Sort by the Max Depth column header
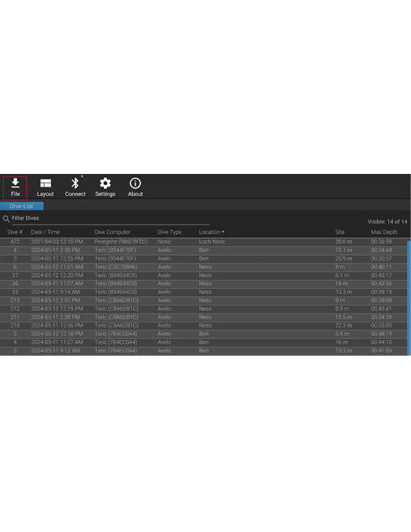The image size is (411, 532). (x=384, y=232)
